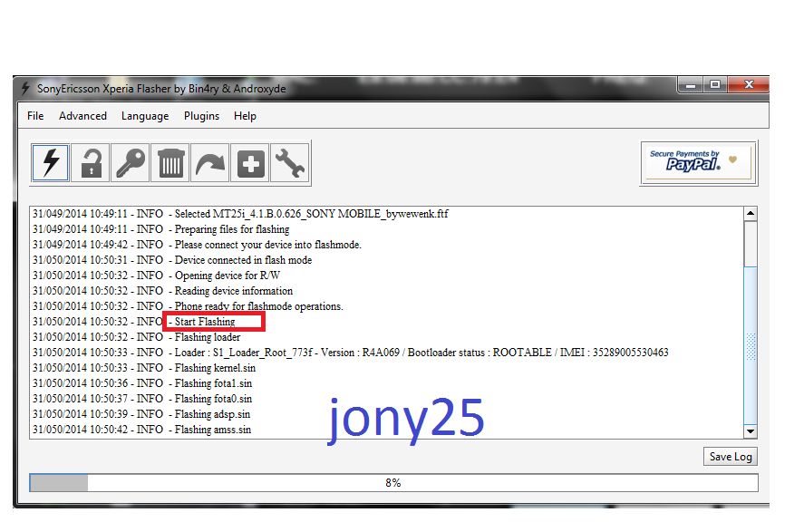The height and width of the screenshot is (532, 804).
Task: Open the Plugins menu
Action: pos(201,116)
